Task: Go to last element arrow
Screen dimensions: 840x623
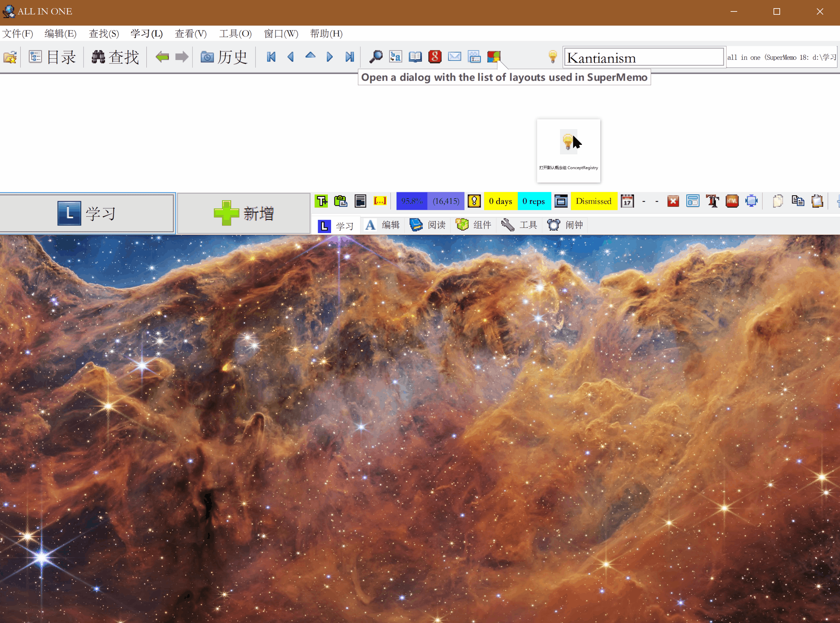Action: [x=350, y=57]
